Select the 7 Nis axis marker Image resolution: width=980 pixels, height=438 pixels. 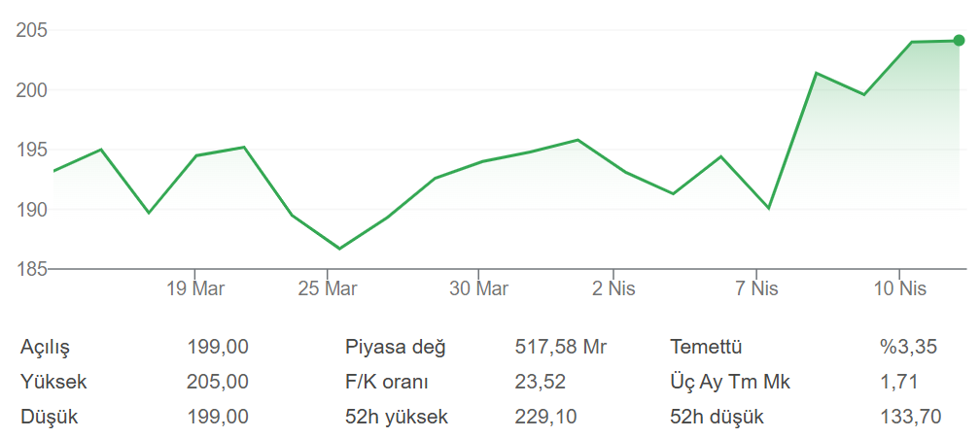[x=757, y=288]
